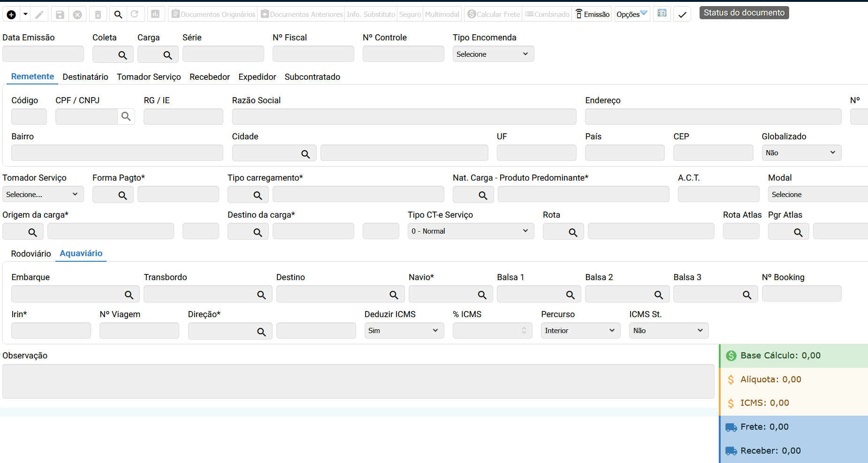This screenshot has height=463, width=868.
Task: Click into the Observação text area
Action: point(358,381)
